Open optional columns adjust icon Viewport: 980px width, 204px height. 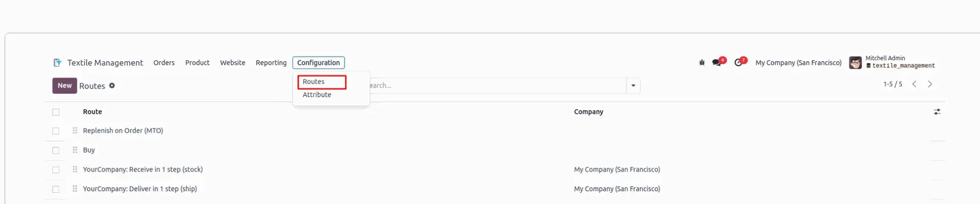pos(937,112)
